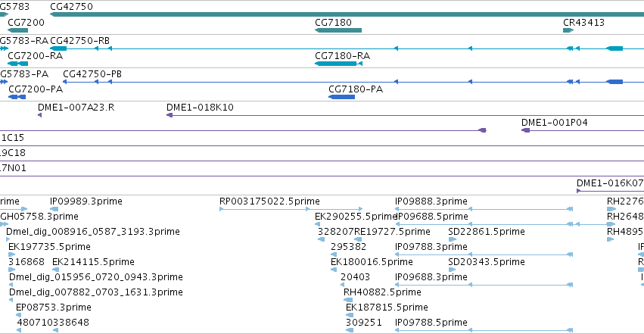Select the CG7180-RA transcript glyph
This screenshot has height=334, width=644.
point(338,64)
